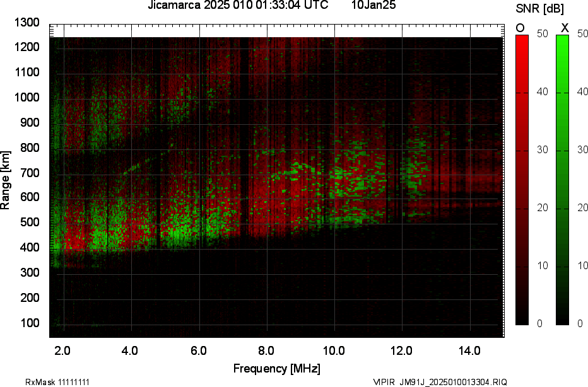This screenshot has width=588, height=387.
Task: Click the 40 dB tick beside the O color bar
Action: [542, 91]
